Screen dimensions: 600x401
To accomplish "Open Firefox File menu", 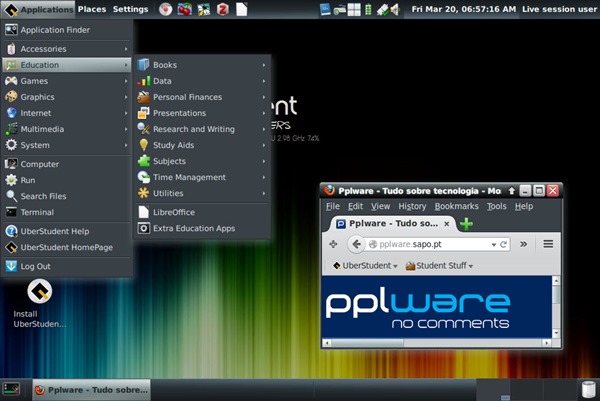I will (333, 206).
